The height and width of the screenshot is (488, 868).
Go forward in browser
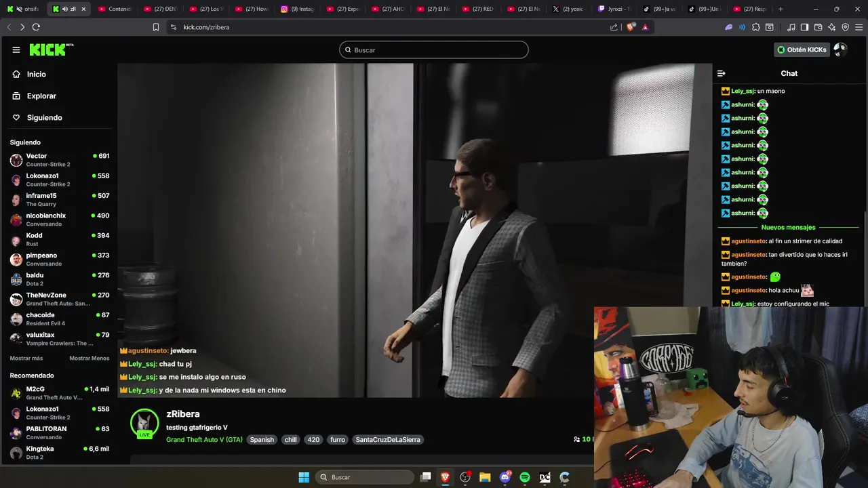(x=22, y=27)
